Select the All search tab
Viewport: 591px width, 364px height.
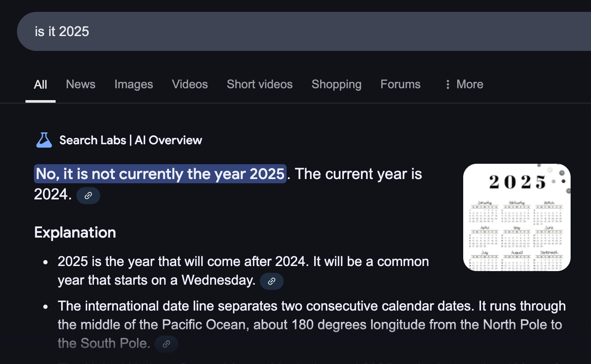coord(40,84)
